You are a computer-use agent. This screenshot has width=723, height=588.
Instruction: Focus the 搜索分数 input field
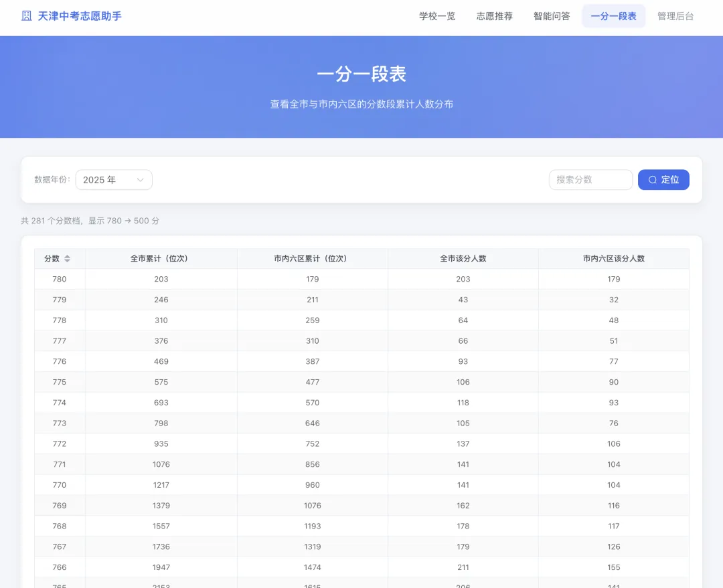click(590, 180)
